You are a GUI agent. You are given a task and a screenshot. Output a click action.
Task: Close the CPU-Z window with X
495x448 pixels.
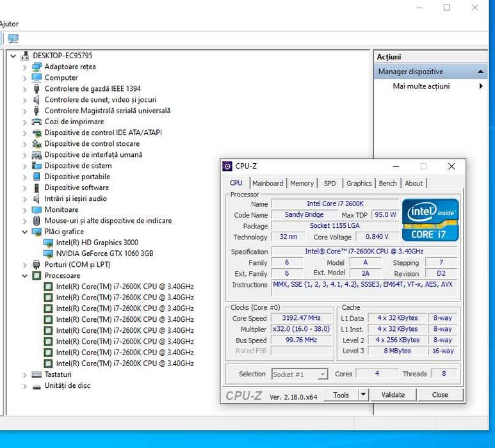point(451,166)
